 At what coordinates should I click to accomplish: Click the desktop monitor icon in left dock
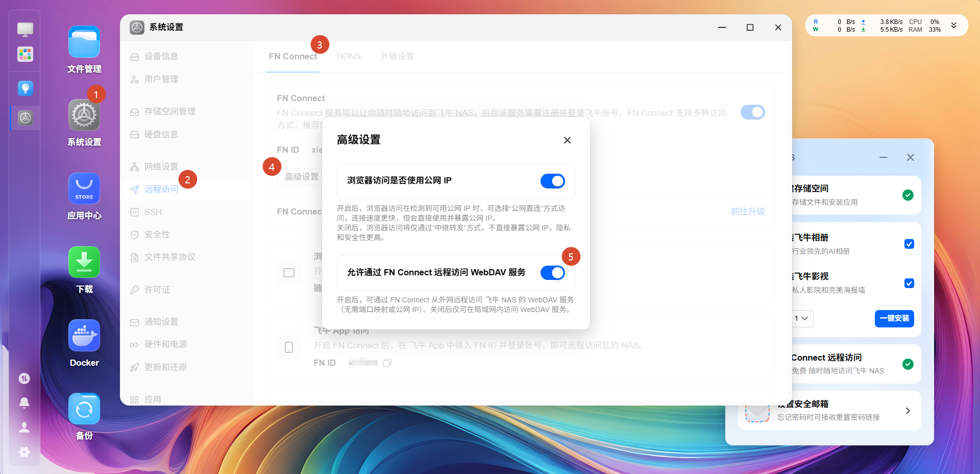coord(25,29)
